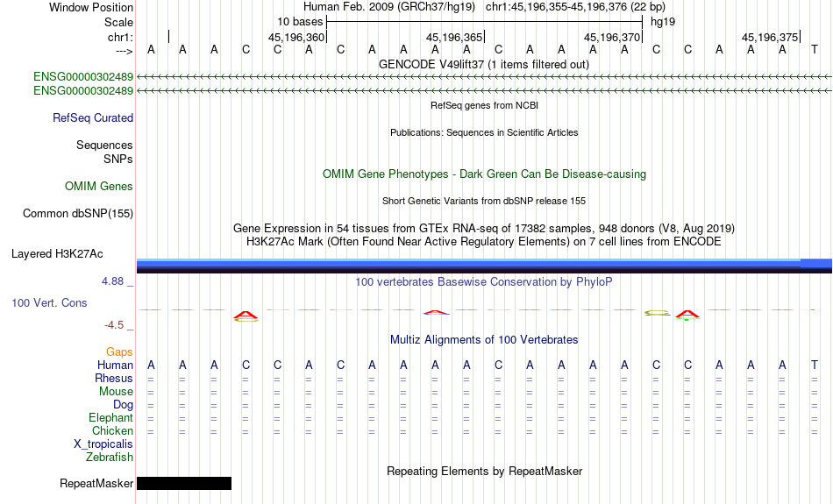The width and height of the screenshot is (833, 504).
Task: Open Publications: Sequences in Scientific Articles title
Action: 484,132
